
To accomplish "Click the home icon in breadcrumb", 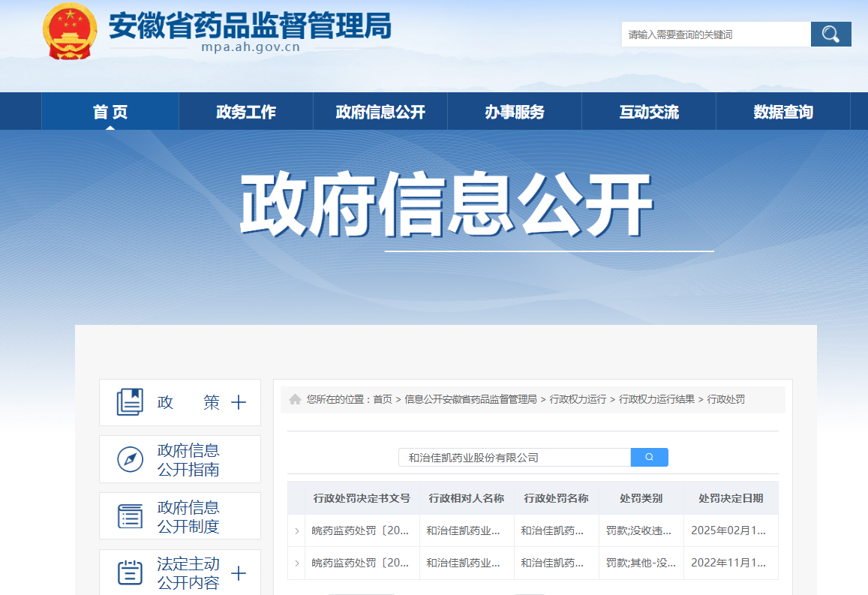I will pyautogui.click(x=295, y=399).
